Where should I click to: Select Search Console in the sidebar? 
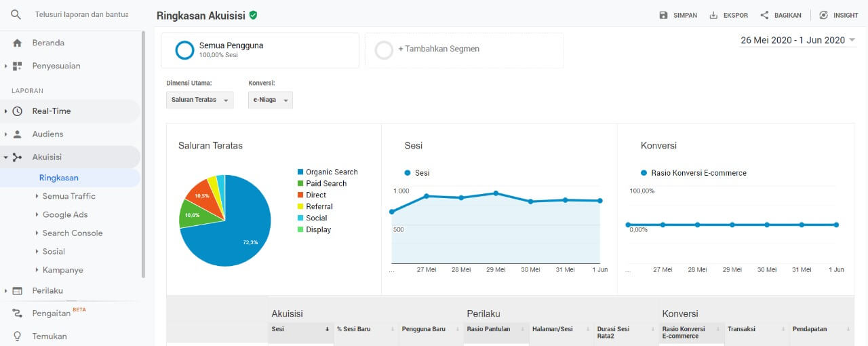coord(73,233)
